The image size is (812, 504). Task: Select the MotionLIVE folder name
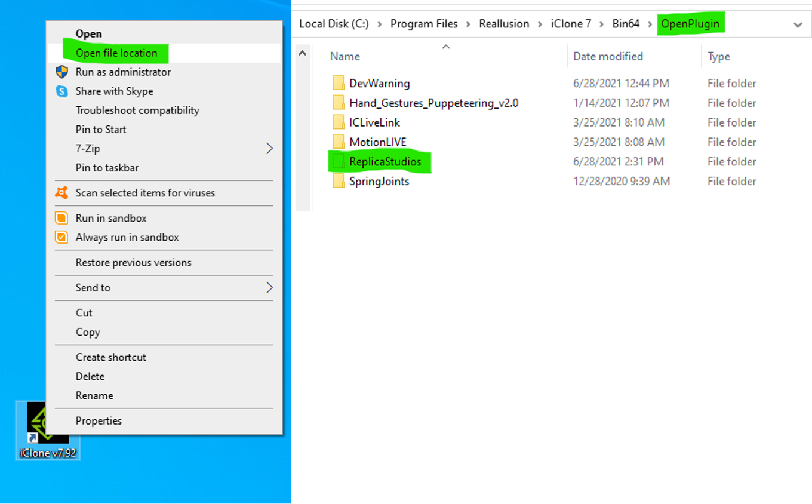click(378, 142)
